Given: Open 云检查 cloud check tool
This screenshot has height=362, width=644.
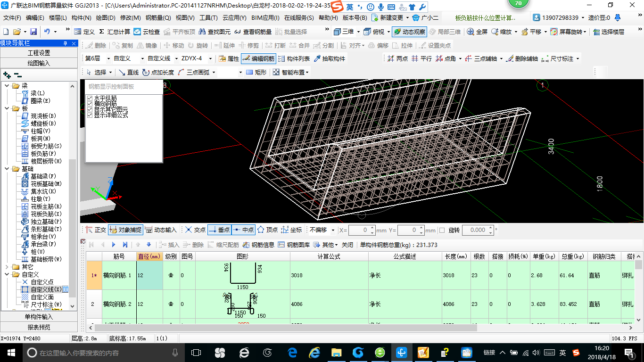Looking at the screenshot, I should click(147, 32).
